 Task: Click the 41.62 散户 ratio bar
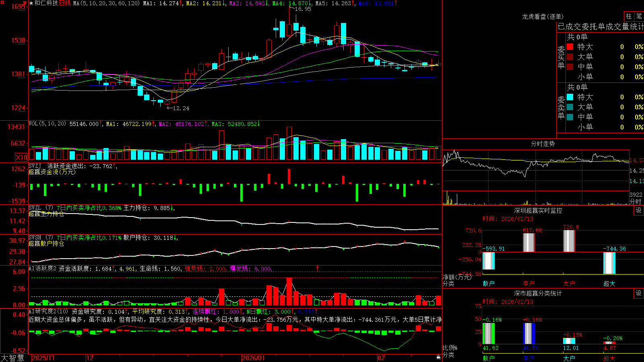coord(489,333)
